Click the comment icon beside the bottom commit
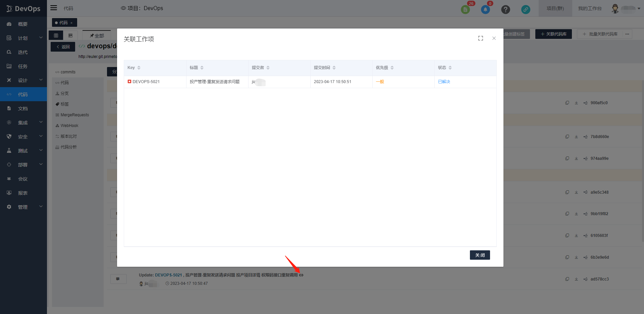The image size is (644, 314). click(118, 279)
